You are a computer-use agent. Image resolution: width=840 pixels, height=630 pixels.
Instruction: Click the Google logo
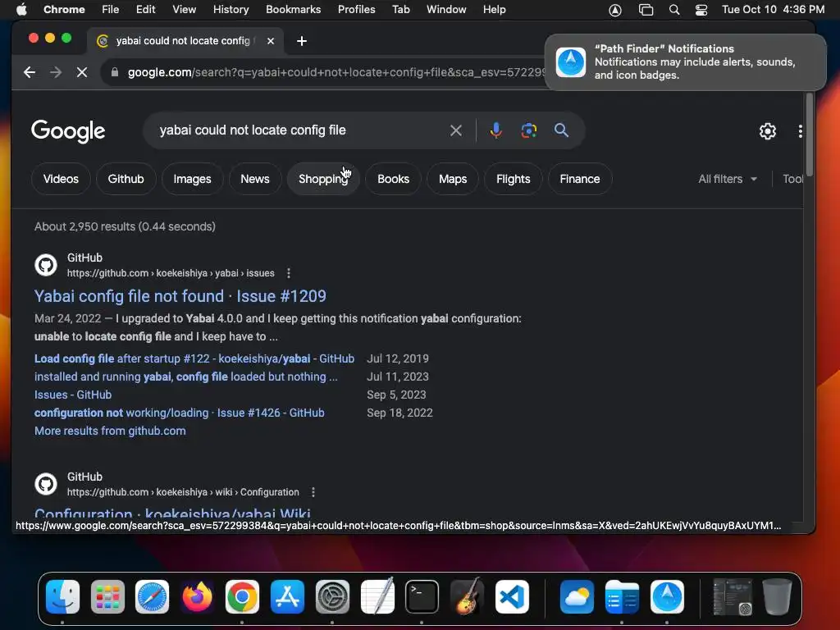[68, 131]
